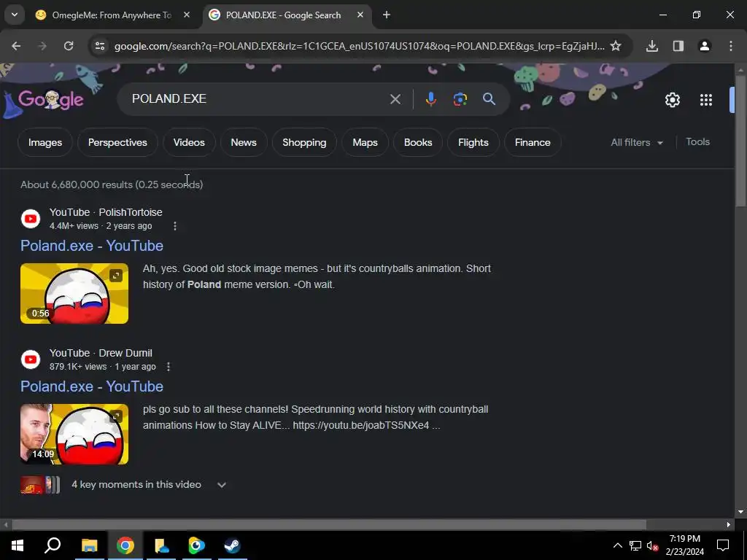747x560 pixels.
Task: Filter results by Flights
Action: (x=473, y=142)
